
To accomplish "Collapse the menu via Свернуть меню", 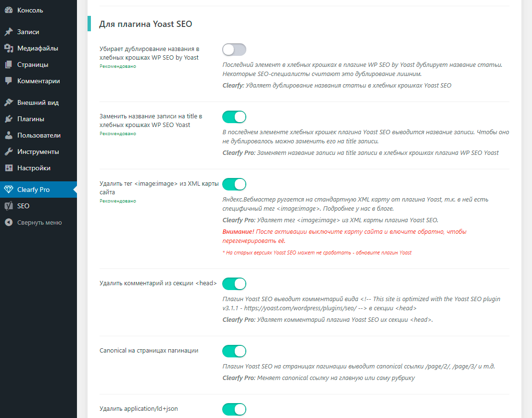I will [x=38, y=222].
